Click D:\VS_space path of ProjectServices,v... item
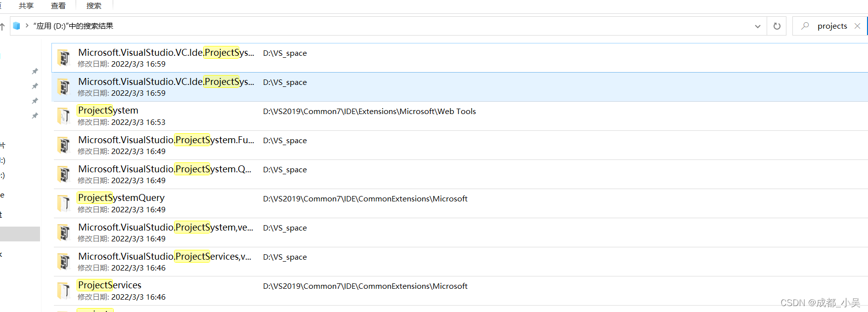 285,257
